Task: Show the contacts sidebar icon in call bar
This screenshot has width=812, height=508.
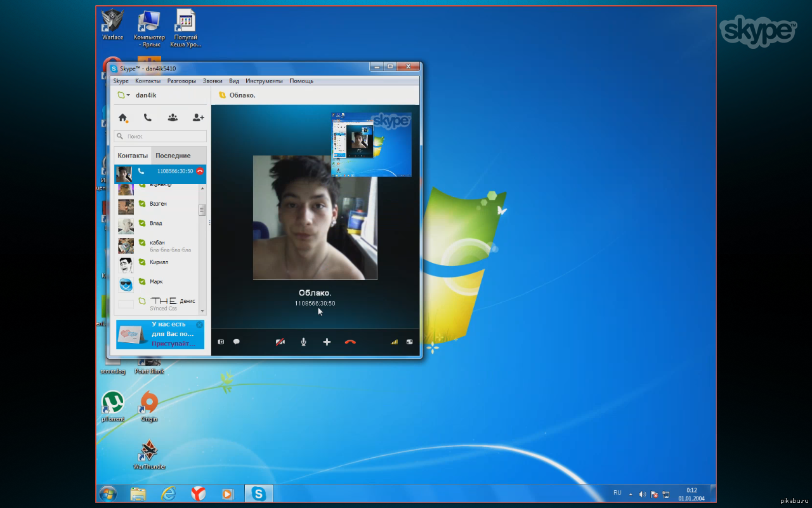Action: pos(221,342)
